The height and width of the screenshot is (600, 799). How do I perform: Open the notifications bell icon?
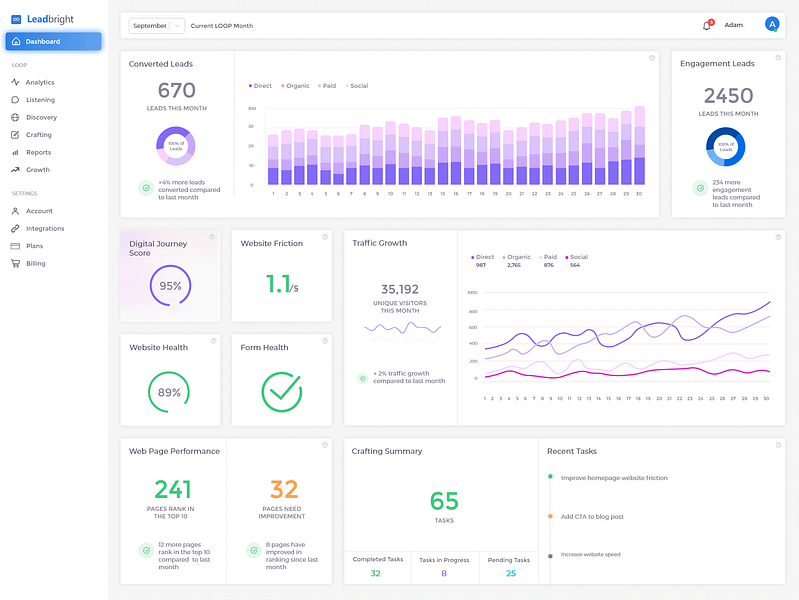707,25
